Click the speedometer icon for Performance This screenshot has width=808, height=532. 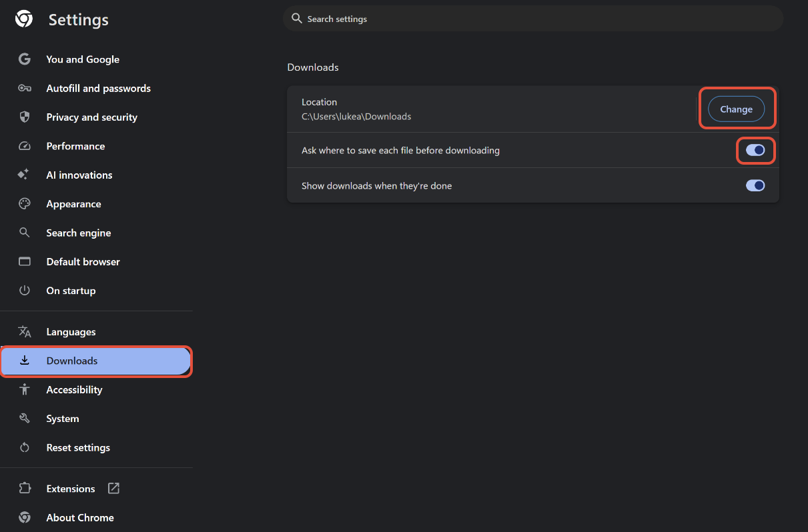pyautogui.click(x=25, y=146)
